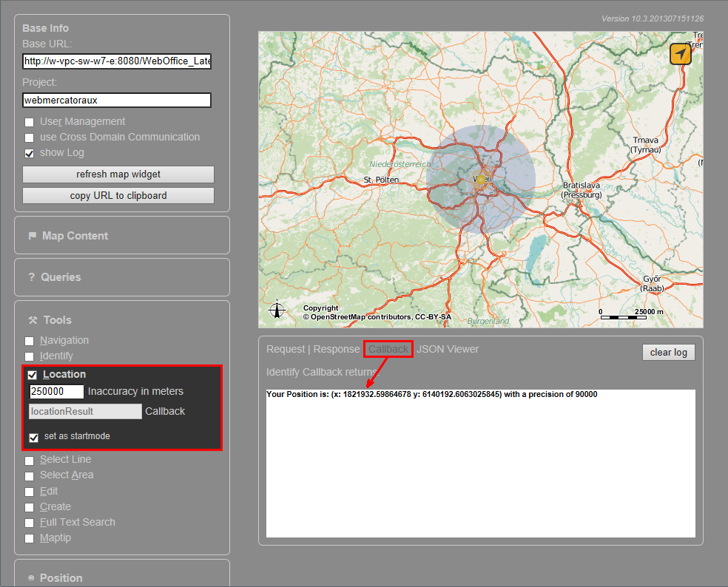The height and width of the screenshot is (587, 728).
Task: Click the compass rose in the map corner
Action: (x=277, y=311)
